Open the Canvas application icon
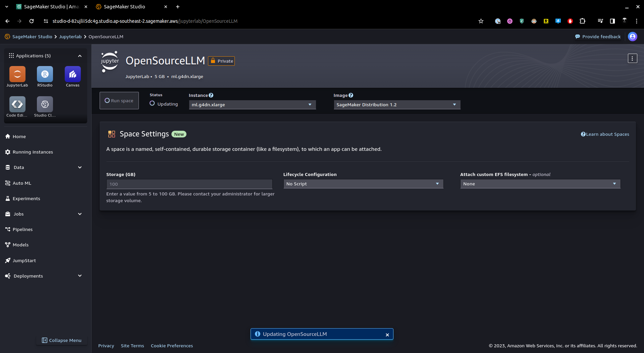 [x=72, y=74]
